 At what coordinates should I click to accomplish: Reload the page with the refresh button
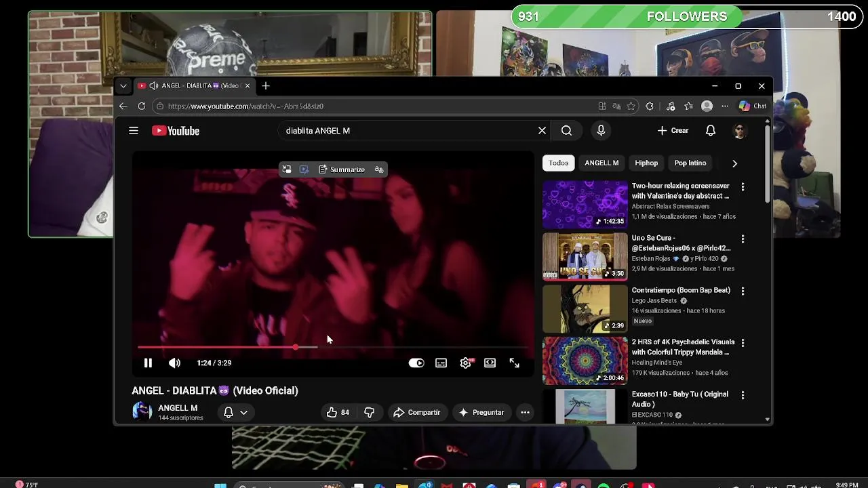(142, 106)
